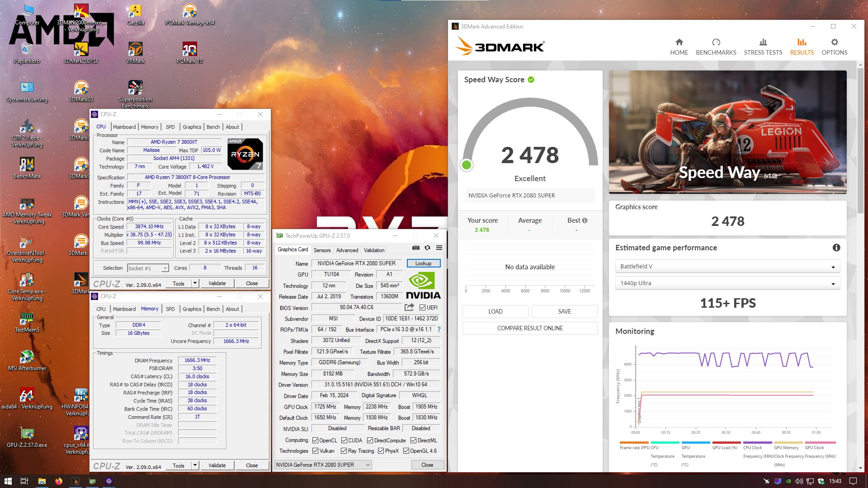Click the GPU-Z screenshot camera icon
This screenshot has height=488, width=868.
[x=415, y=248]
